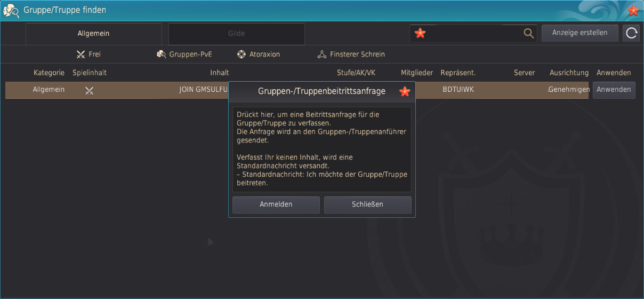Click the Gruppen-PvE filter icon
Screen dimensions: 644x299
pos(161,54)
